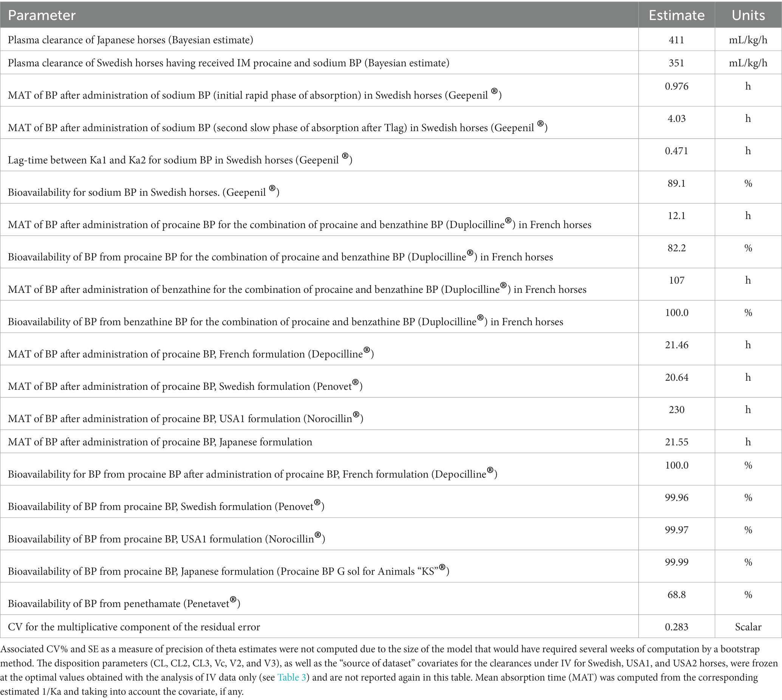Viewport: 782px width, 700px height.
Task: Select 'MAT of BP after administration of benzathine' row text
Action: [x=297, y=289]
